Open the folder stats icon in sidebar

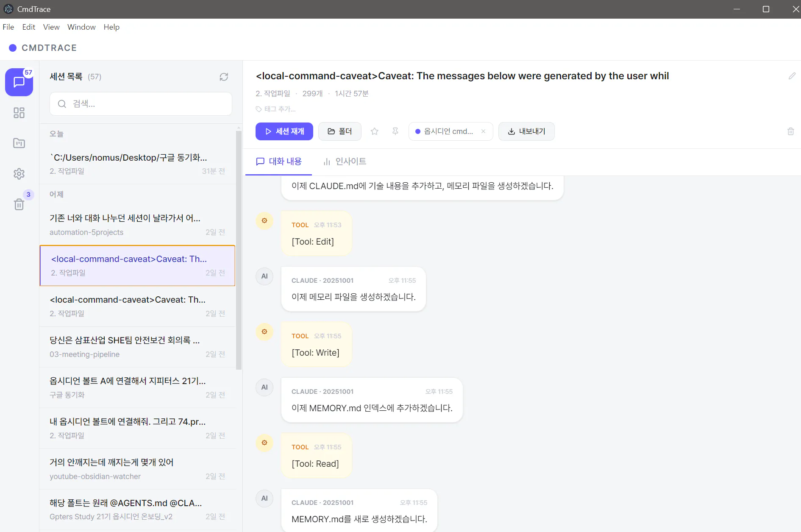click(x=19, y=143)
